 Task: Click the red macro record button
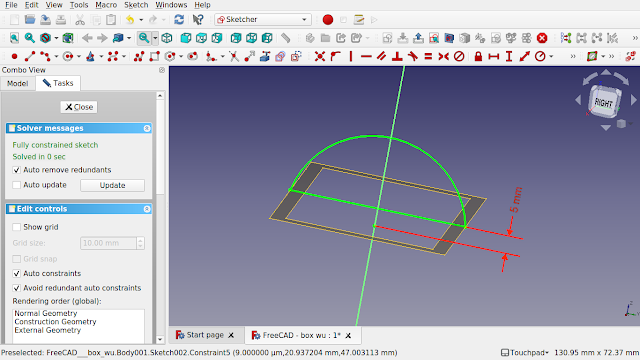[328, 20]
